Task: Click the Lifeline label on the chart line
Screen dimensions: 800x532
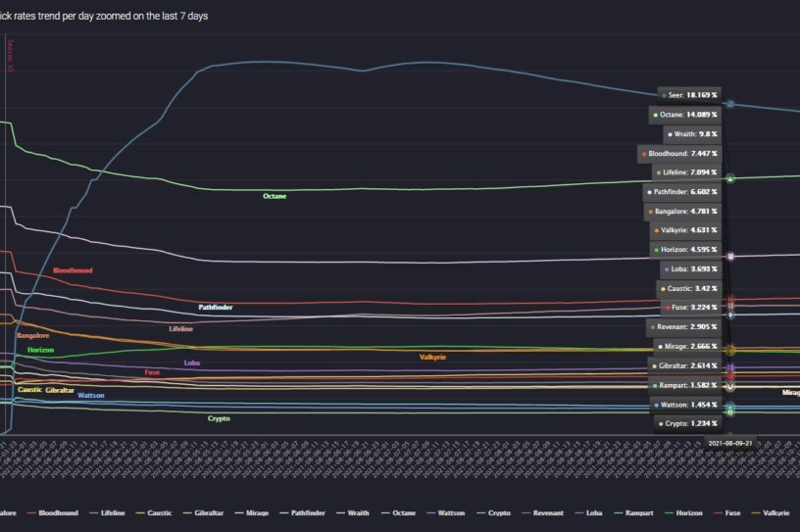Action: (181, 329)
